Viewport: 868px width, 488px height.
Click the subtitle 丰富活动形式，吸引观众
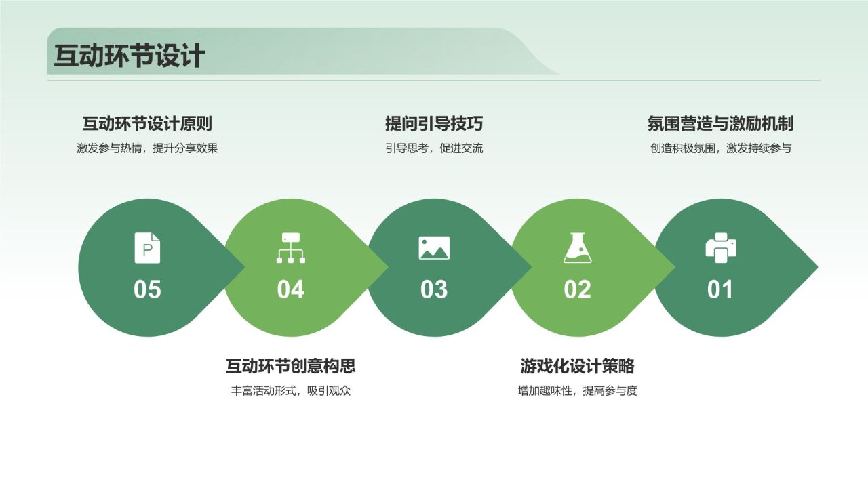click(x=291, y=391)
